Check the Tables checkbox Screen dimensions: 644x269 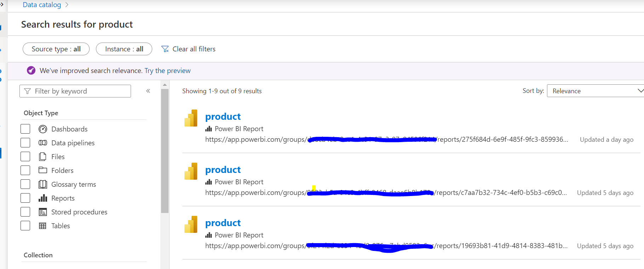[x=25, y=226]
